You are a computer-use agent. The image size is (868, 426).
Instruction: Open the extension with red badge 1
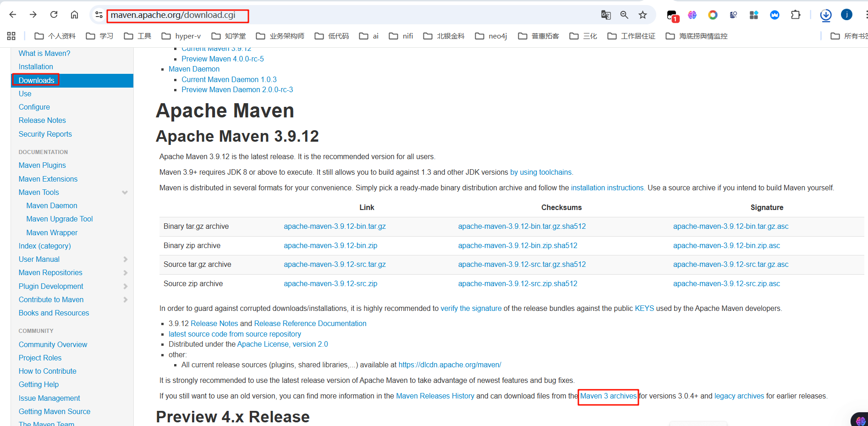[672, 16]
